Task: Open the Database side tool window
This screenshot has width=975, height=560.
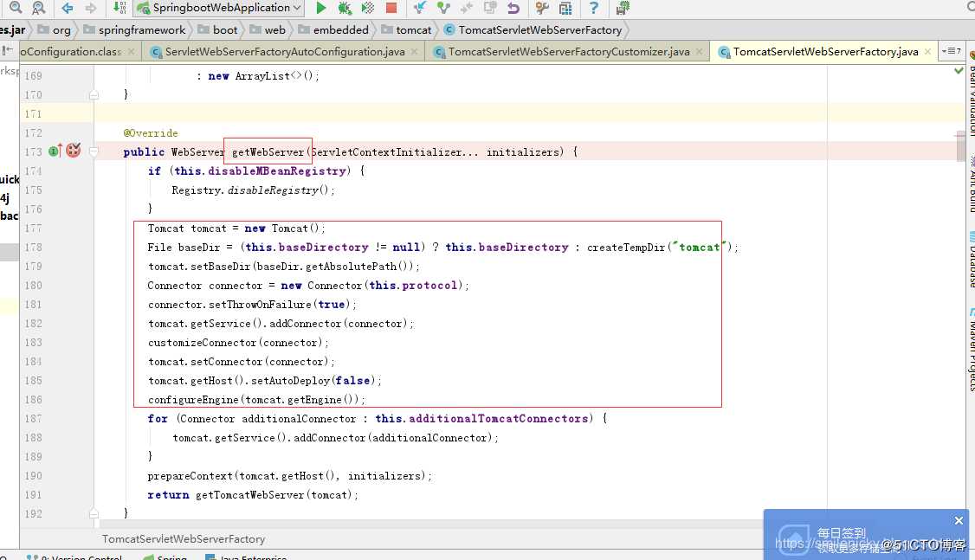Action: click(x=970, y=260)
